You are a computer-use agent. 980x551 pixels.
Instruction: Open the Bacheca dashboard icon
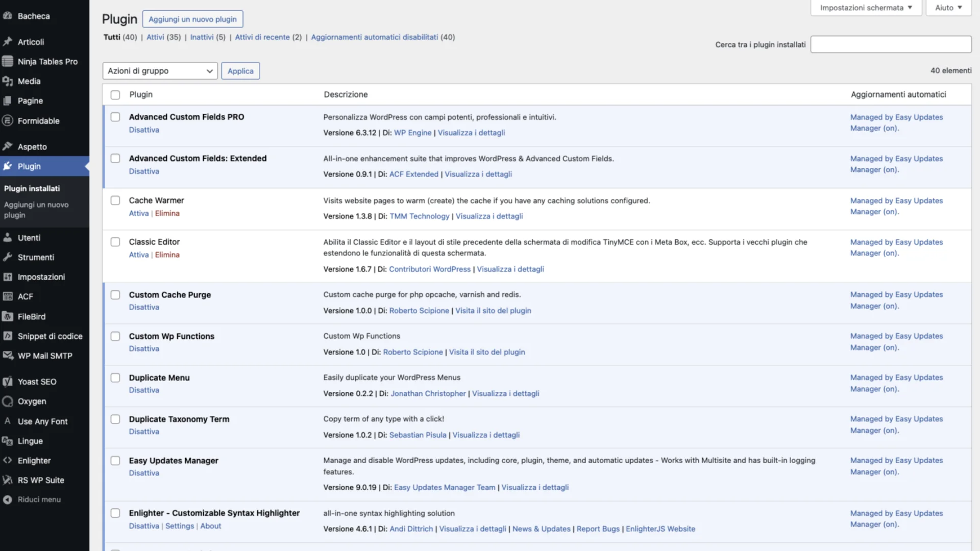(8, 16)
